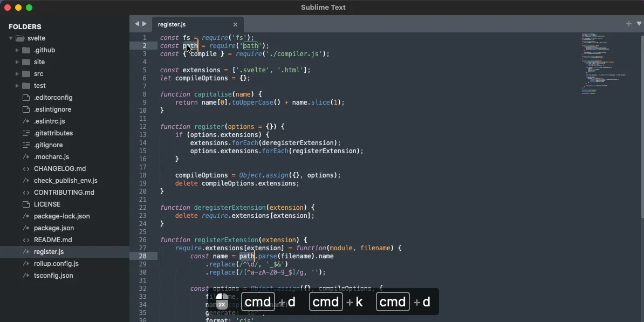The height and width of the screenshot is (322, 644).
Task: Click the .editorconfig file icon
Action: click(x=26, y=98)
